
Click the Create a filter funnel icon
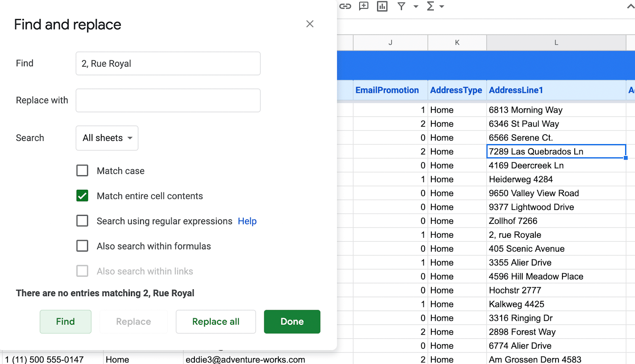click(x=402, y=6)
